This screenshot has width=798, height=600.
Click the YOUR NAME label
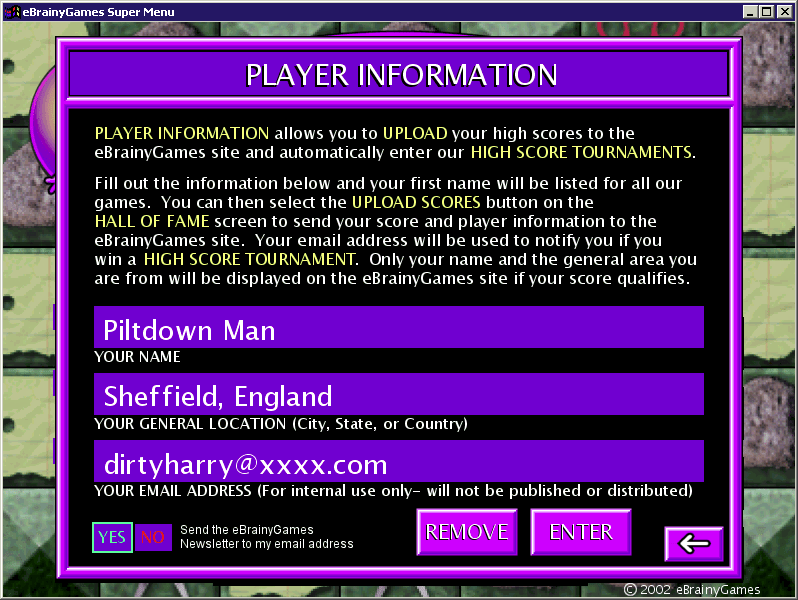tap(137, 357)
